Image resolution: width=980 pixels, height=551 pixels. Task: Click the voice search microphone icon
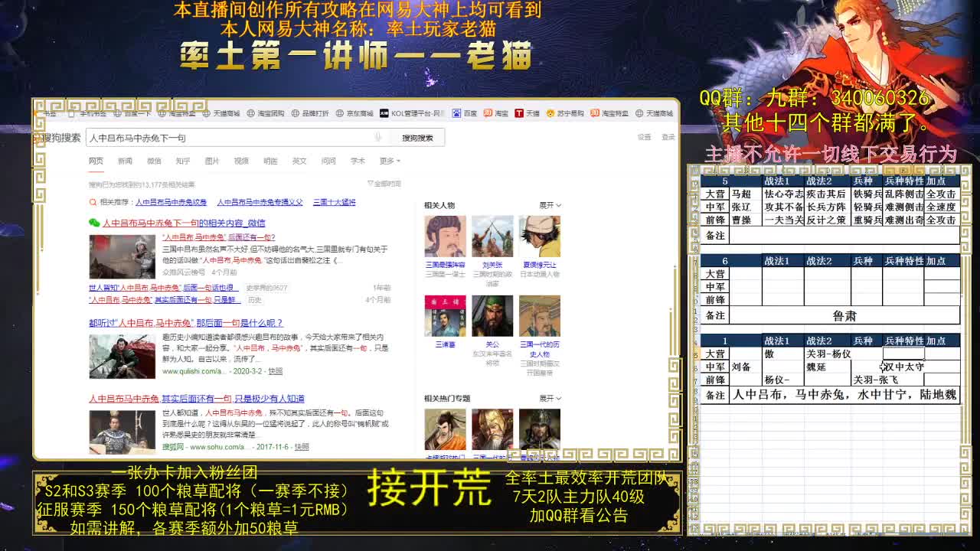click(x=378, y=137)
